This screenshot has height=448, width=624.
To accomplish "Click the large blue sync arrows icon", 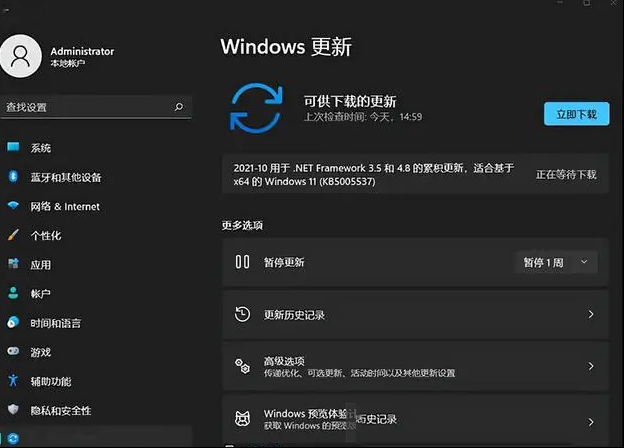I will point(256,108).
